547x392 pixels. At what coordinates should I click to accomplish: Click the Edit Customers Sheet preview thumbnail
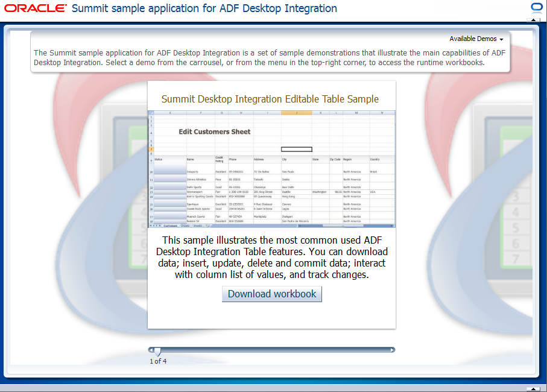[272, 169]
